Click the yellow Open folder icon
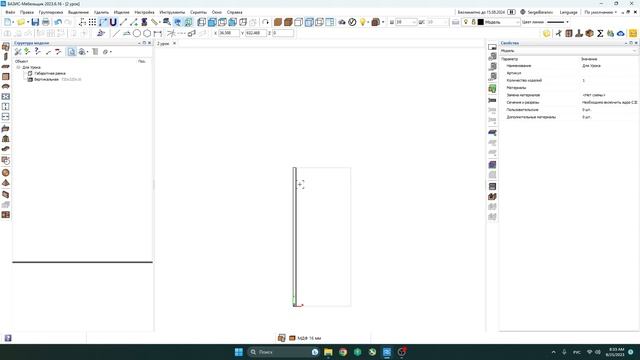This screenshot has width=640, height=360. (x=21, y=22)
